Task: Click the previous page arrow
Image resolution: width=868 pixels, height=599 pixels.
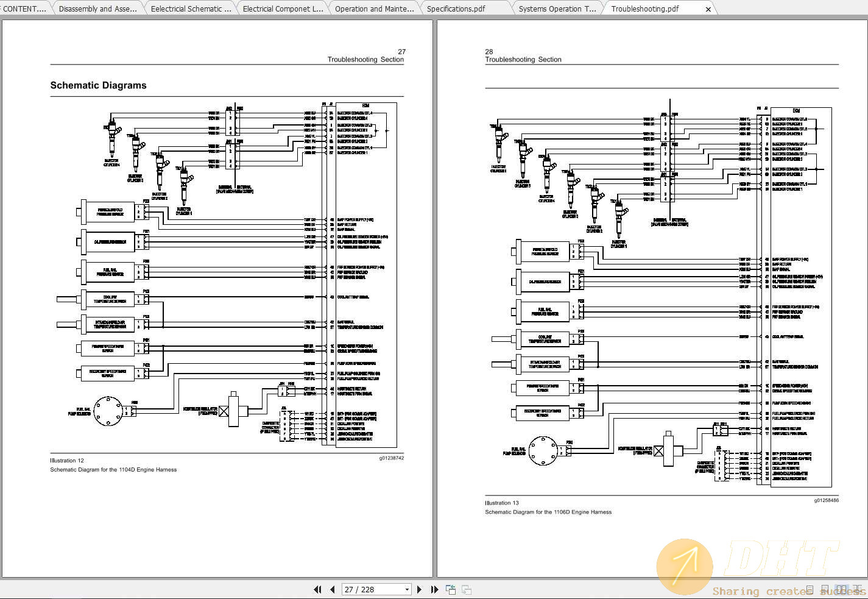Action: tap(333, 589)
